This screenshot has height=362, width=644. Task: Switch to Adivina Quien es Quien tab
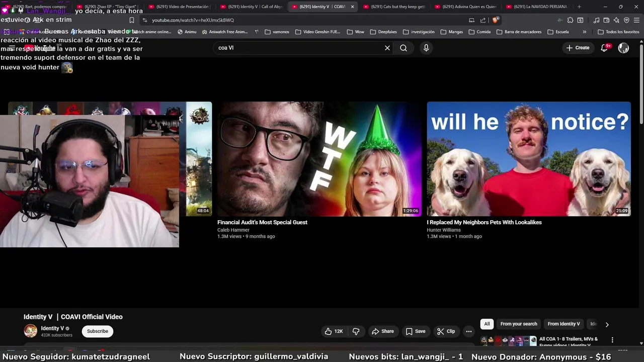click(465, 7)
